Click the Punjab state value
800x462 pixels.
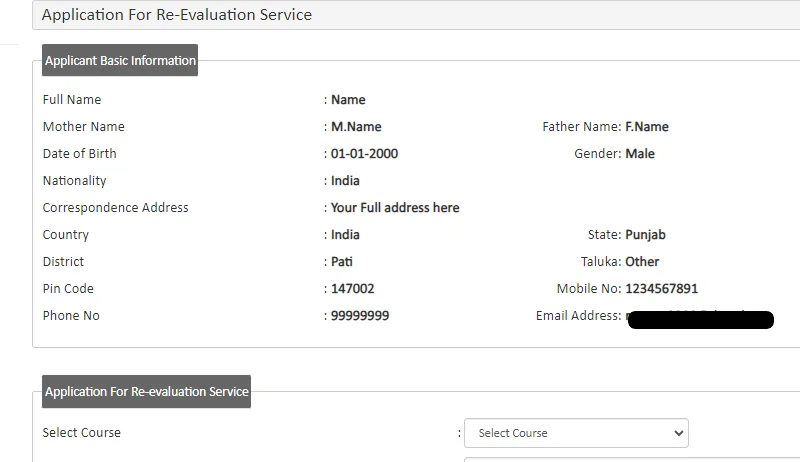click(x=645, y=235)
